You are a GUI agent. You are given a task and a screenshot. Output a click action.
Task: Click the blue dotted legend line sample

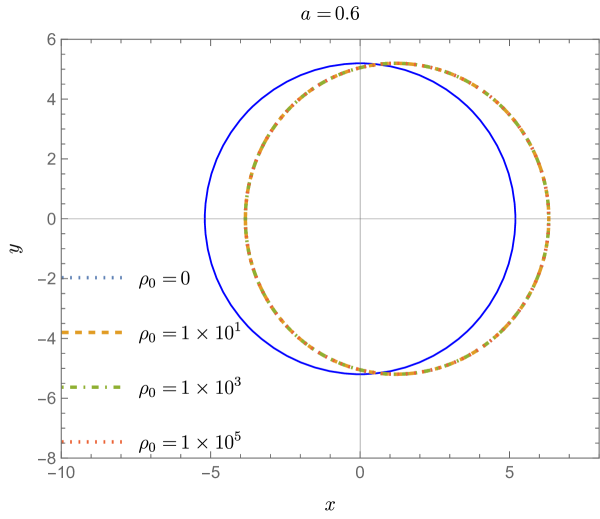coord(92,278)
